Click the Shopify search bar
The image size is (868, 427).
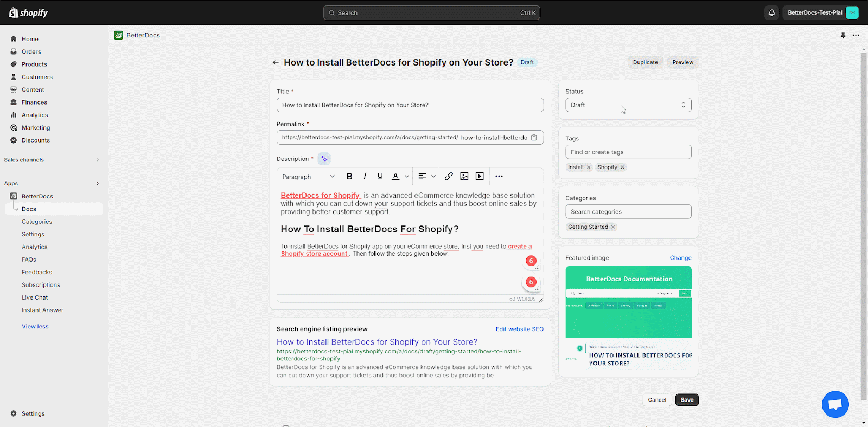point(432,13)
